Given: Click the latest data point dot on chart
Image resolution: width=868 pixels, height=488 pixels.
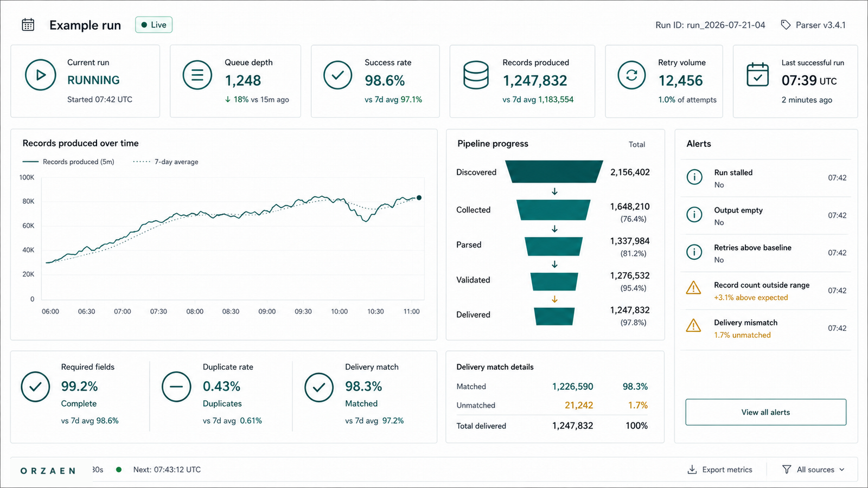Looking at the screenshot, I should (x=419, y=198).
